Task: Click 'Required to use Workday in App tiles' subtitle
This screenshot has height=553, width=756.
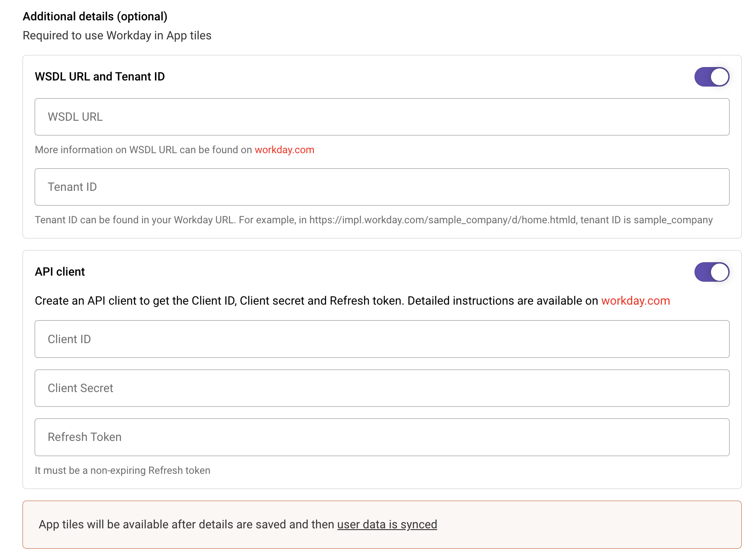Action: [117, 35]
